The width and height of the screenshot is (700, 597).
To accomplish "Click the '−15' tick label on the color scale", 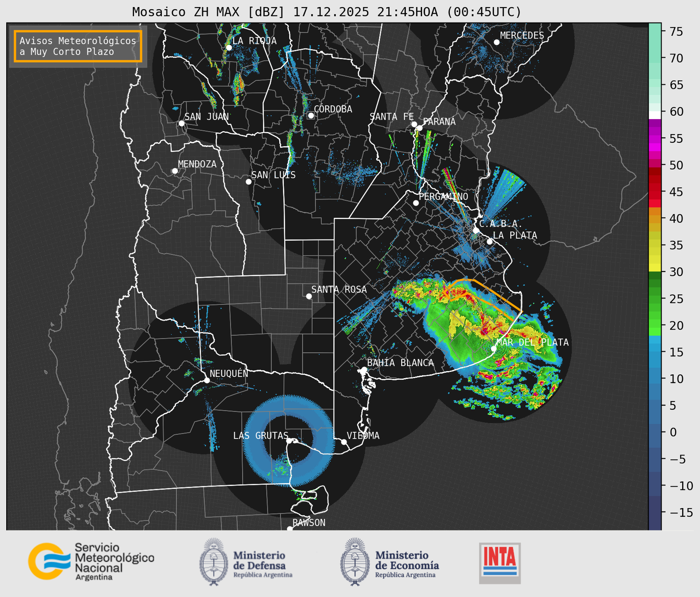I will point(679,512).
